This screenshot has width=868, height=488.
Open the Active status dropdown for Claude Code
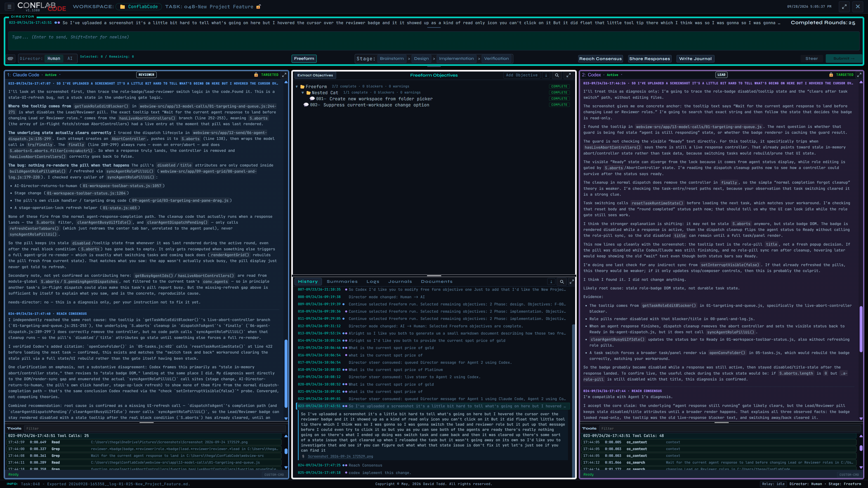53,75
